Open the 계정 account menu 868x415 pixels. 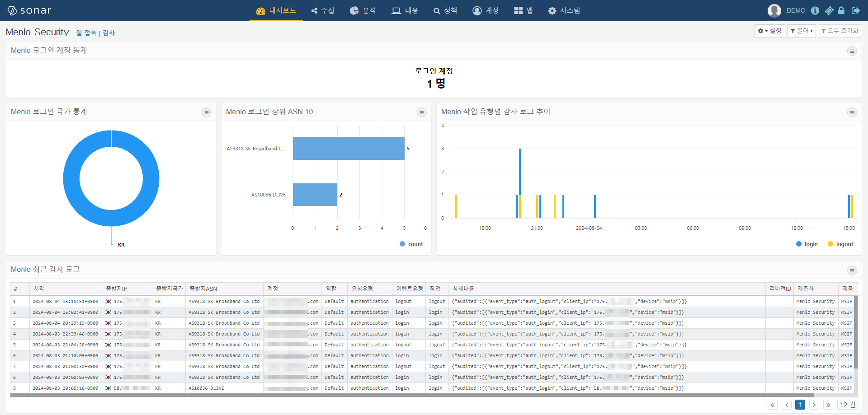point(486,10)
